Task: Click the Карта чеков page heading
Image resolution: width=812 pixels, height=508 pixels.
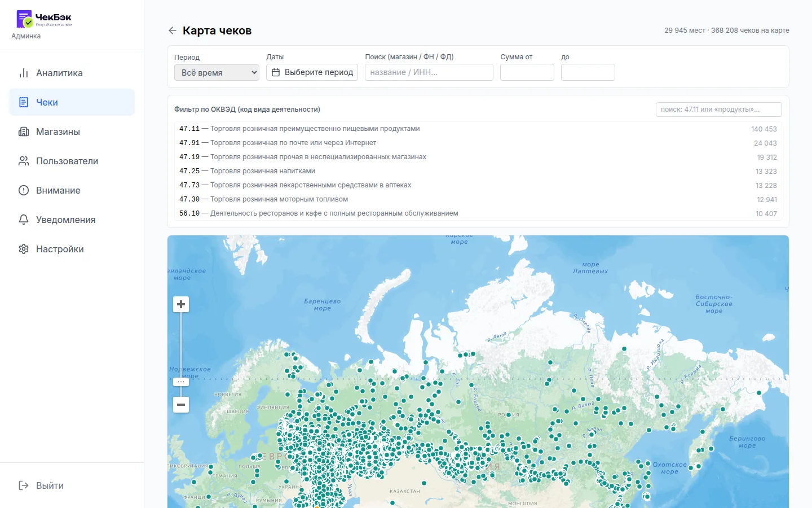Action: coord(217,30)
